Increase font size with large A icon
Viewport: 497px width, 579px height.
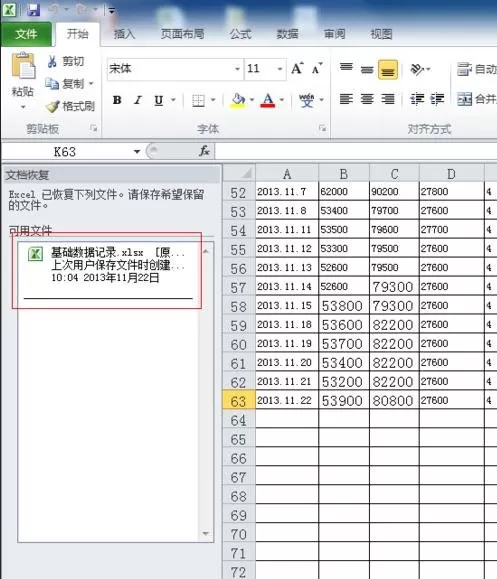[297, 68]
